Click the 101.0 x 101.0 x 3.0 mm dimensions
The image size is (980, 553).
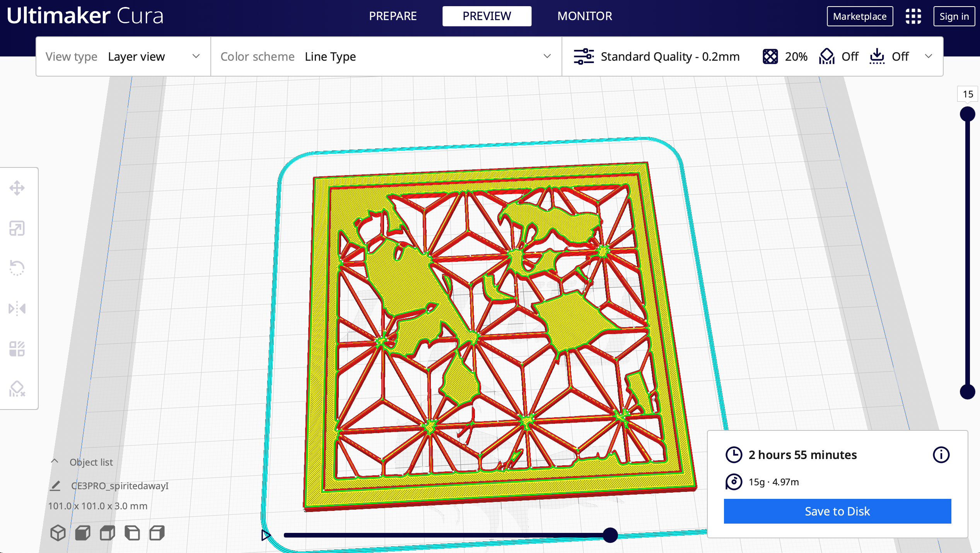pos(98,506)
